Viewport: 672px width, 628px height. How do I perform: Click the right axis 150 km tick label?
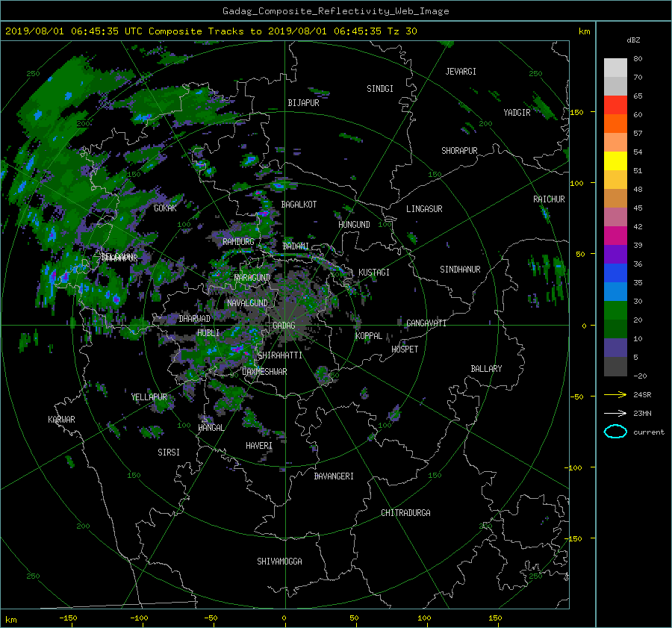pyautogui.click(x=576, y=112)
